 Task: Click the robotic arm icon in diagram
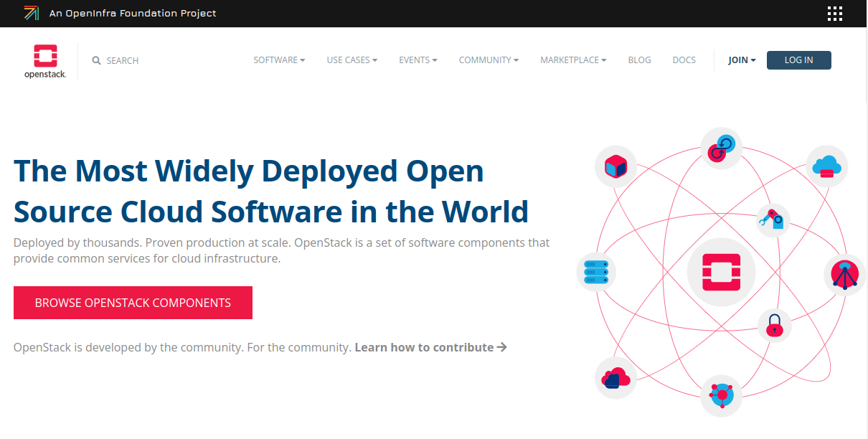(x=773, y=220)
